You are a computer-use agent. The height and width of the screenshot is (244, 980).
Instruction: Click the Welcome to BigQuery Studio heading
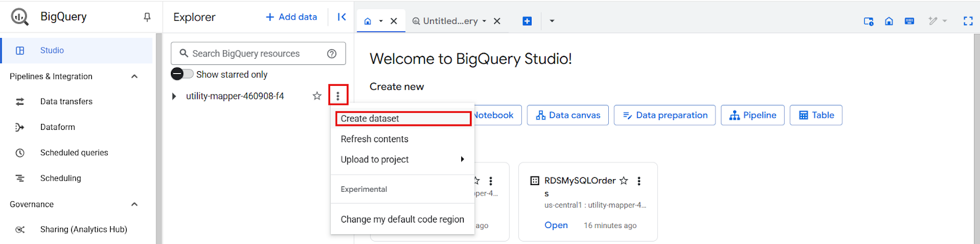tap(471, 59)
